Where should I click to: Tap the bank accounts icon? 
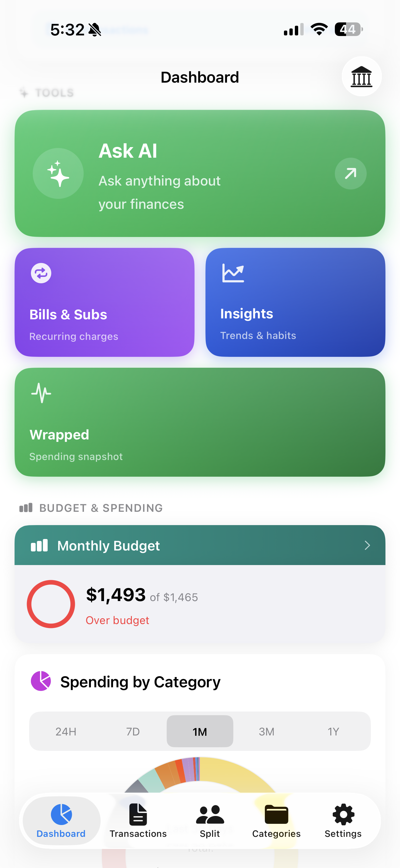361,77
